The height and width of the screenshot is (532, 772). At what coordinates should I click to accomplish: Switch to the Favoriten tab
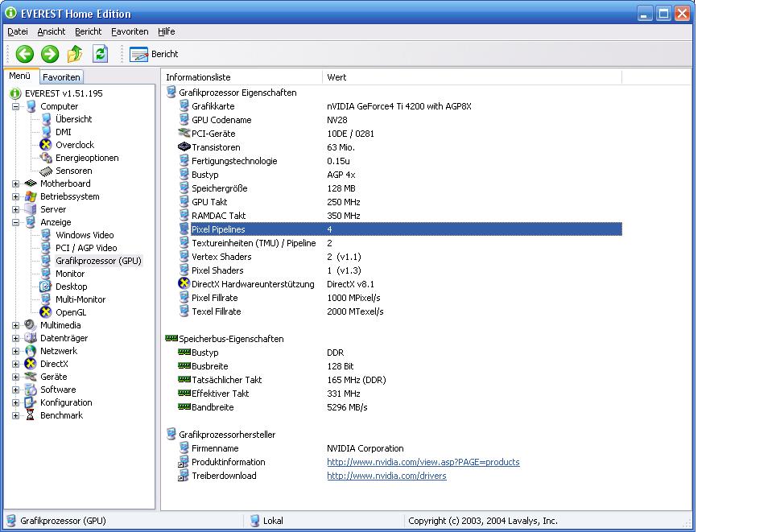[61, 77]
